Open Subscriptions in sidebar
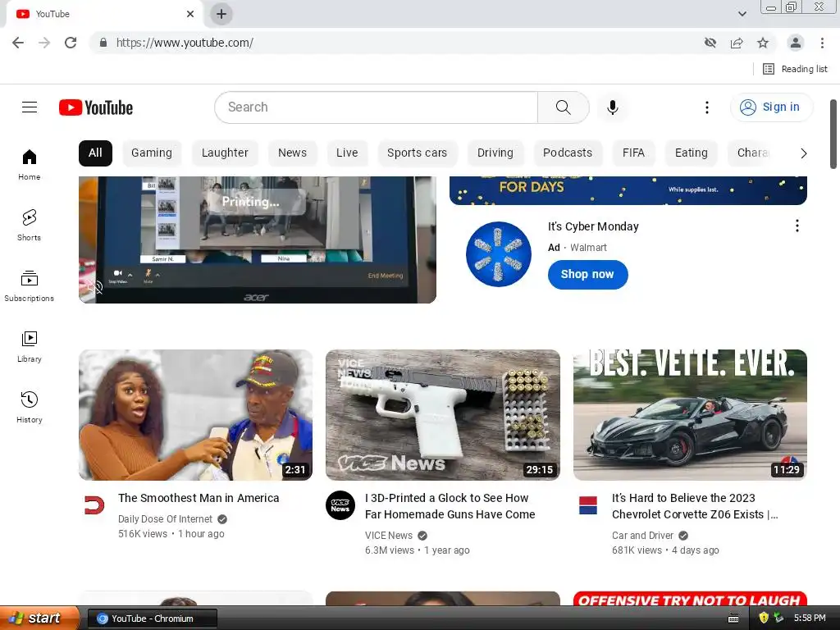Screen dimensions: 840x630 coord(29,286)
